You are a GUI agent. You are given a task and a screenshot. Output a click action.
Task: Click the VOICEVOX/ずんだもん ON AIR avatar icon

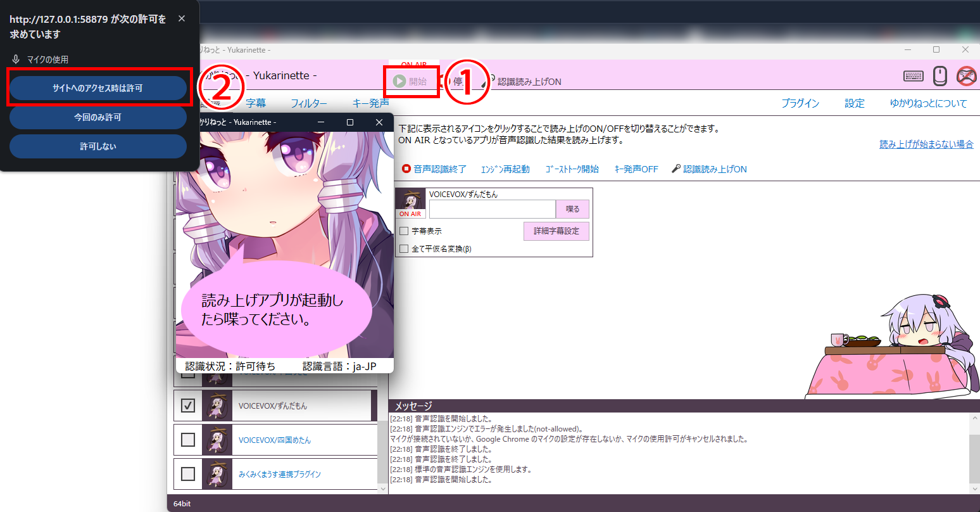[x=410, y=203]
